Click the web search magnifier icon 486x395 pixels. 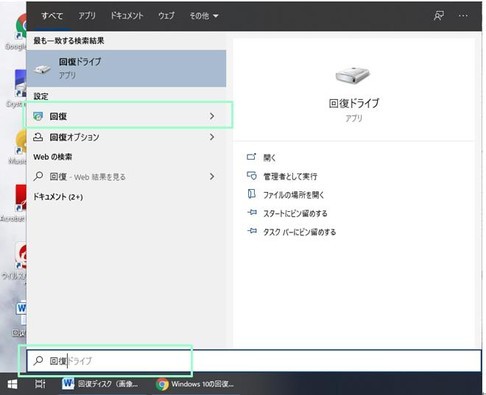click(38, 176)
